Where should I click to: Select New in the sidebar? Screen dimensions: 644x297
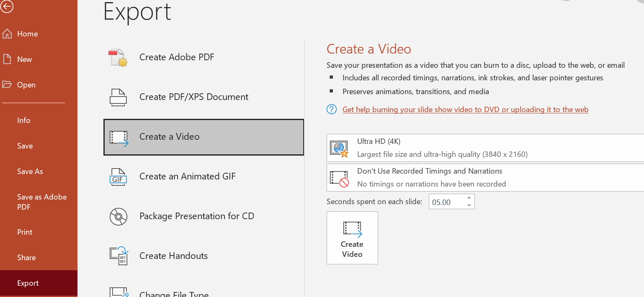(39, 59)
